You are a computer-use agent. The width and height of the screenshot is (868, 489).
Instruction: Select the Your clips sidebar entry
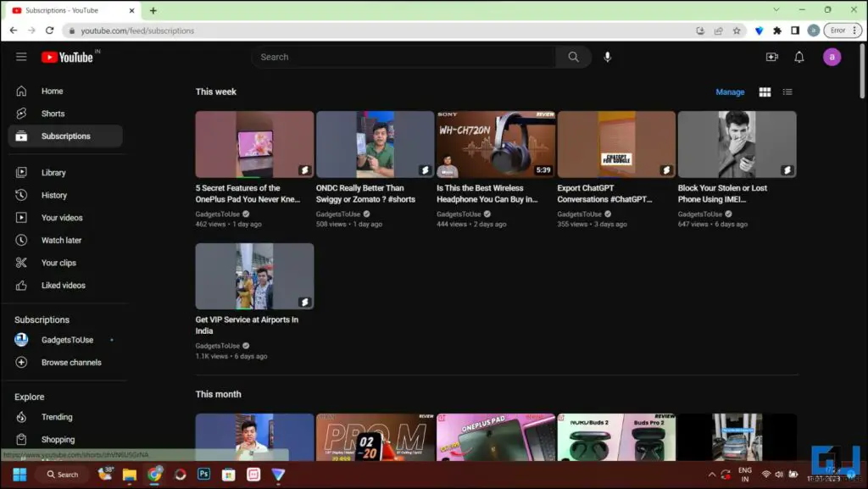tap(59, 263)
